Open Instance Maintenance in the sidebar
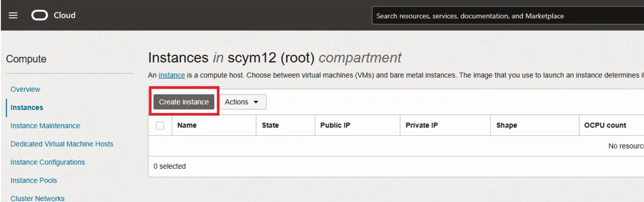This screenshot has height=202, width=644. click(x=45, y=126)
